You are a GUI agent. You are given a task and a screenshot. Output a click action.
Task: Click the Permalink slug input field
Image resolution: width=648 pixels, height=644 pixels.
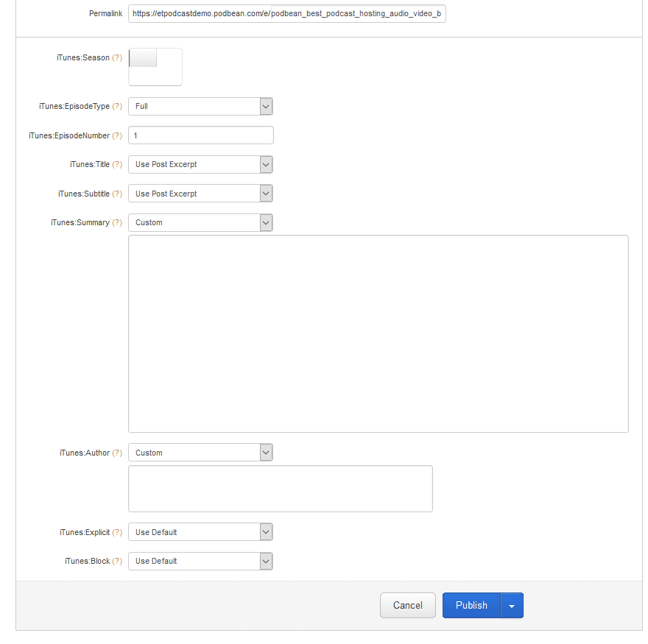358,13
